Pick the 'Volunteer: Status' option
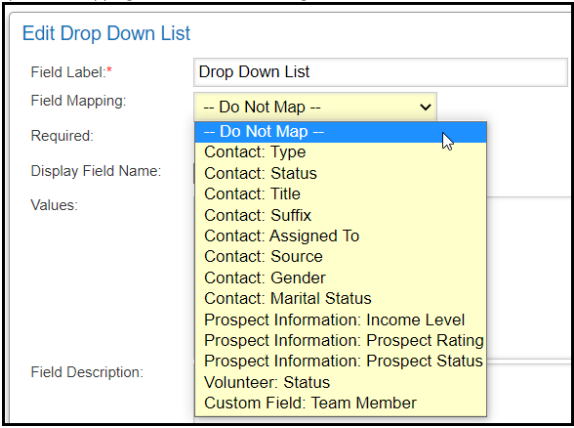The height and width of the screenshot is (428, 574). (x=340, y=383)
